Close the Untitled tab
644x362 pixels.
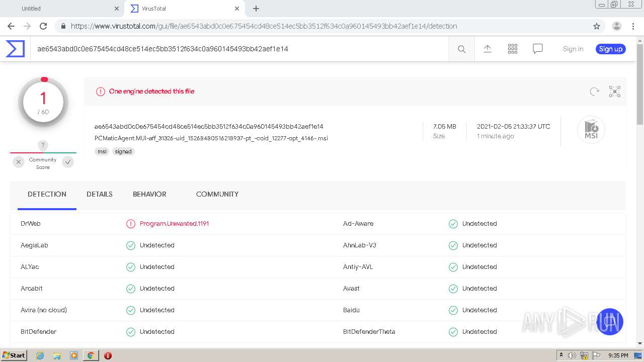click(x=117, y=9)
